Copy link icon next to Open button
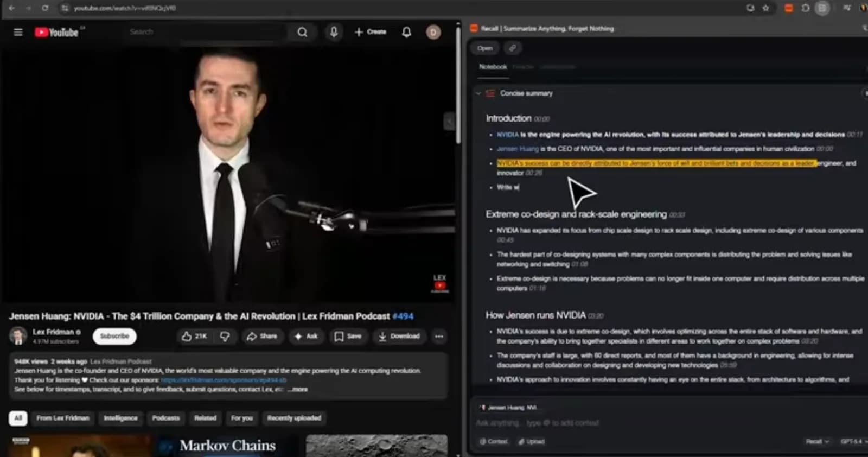868x457 pixels. pos(512,48)
